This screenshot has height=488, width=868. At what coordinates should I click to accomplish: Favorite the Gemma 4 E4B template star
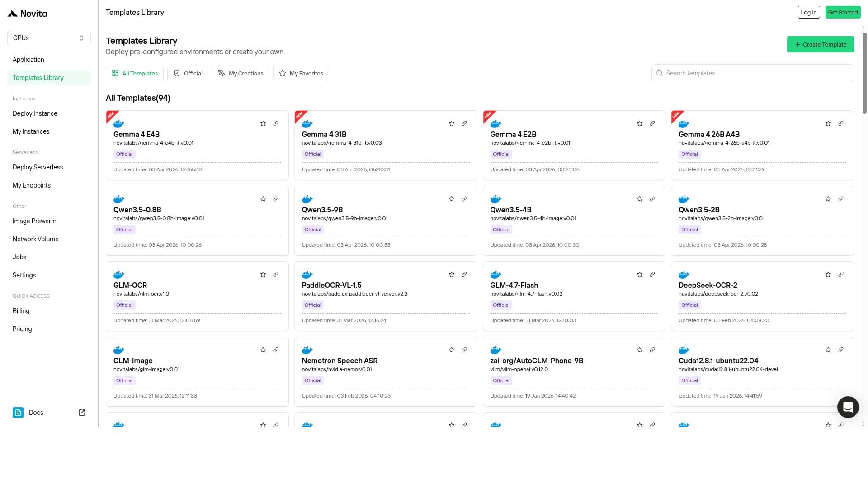(x=263, y=123)
